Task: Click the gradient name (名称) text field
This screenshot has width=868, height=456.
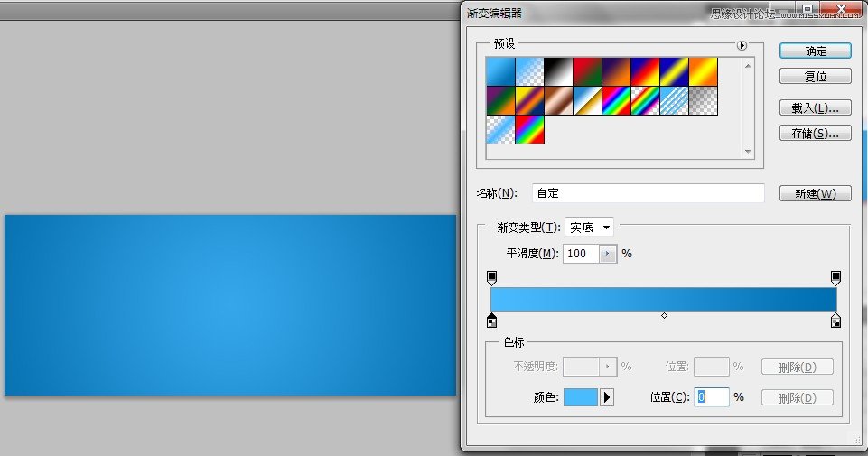Action: [647, 193]
